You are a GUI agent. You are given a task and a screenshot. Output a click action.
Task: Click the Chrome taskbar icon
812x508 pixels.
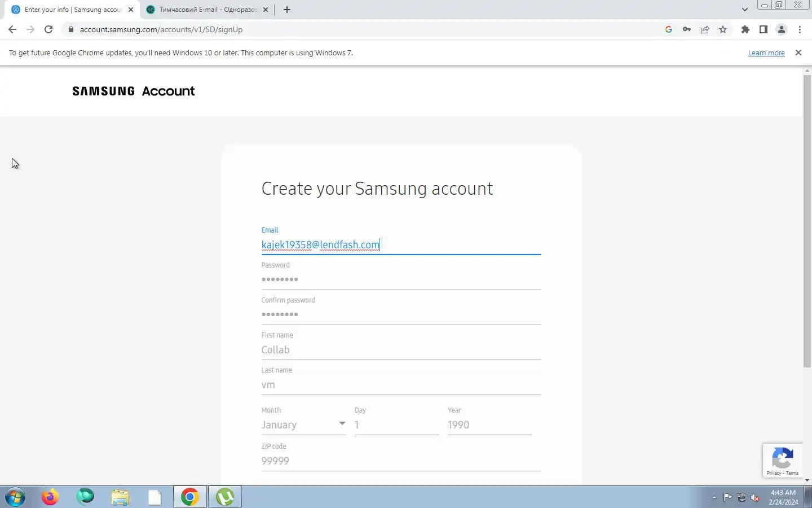pos(189,497)
